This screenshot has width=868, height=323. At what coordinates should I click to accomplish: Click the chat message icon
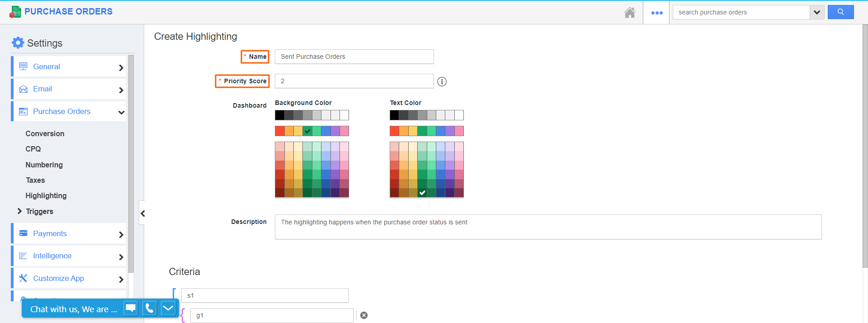(x=131, y=309)
